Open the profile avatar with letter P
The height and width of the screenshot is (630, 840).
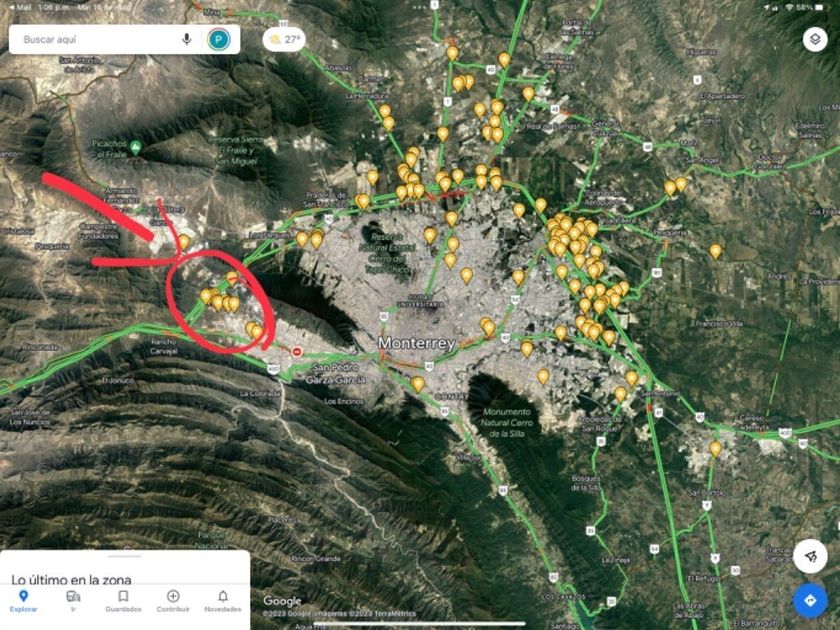219,39
